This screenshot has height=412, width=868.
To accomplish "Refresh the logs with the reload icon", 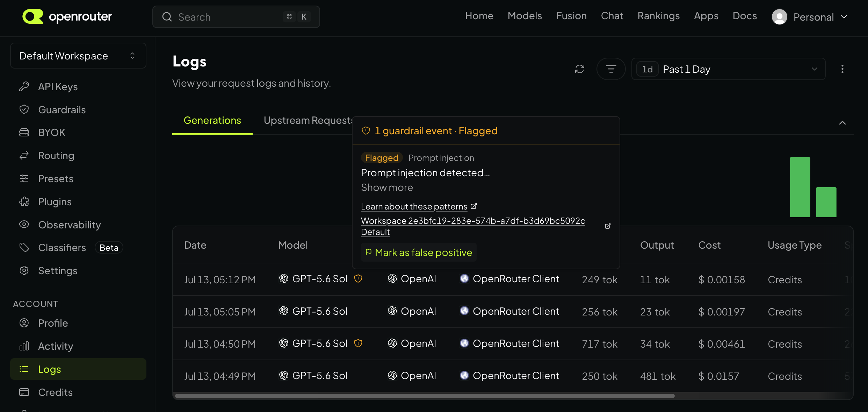I will tap(580, 69).
